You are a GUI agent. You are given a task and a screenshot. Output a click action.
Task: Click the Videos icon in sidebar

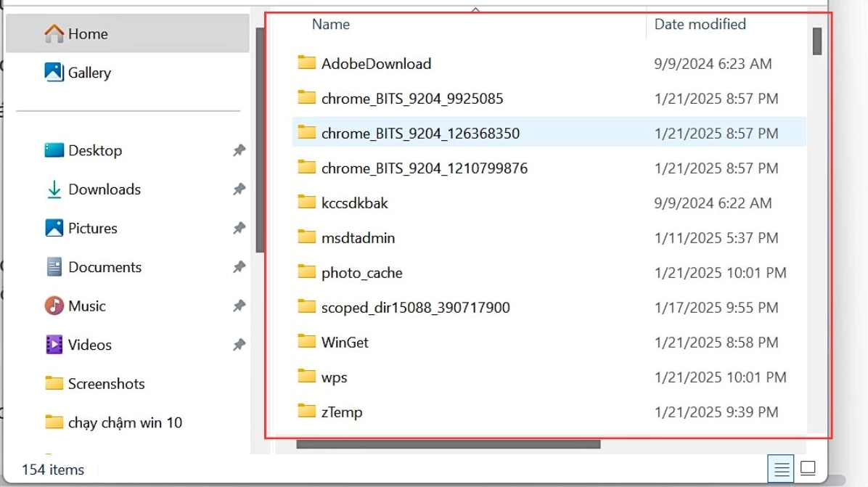[x=54, y=345]
